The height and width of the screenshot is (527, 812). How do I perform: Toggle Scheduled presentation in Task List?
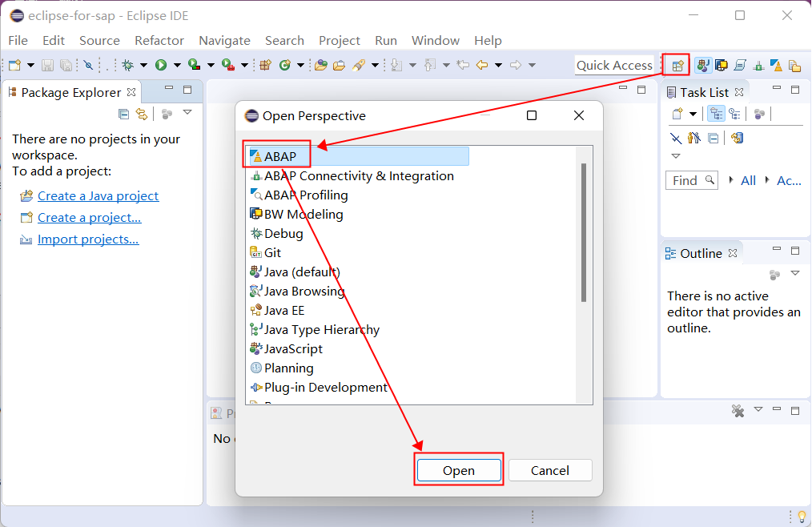734,114
